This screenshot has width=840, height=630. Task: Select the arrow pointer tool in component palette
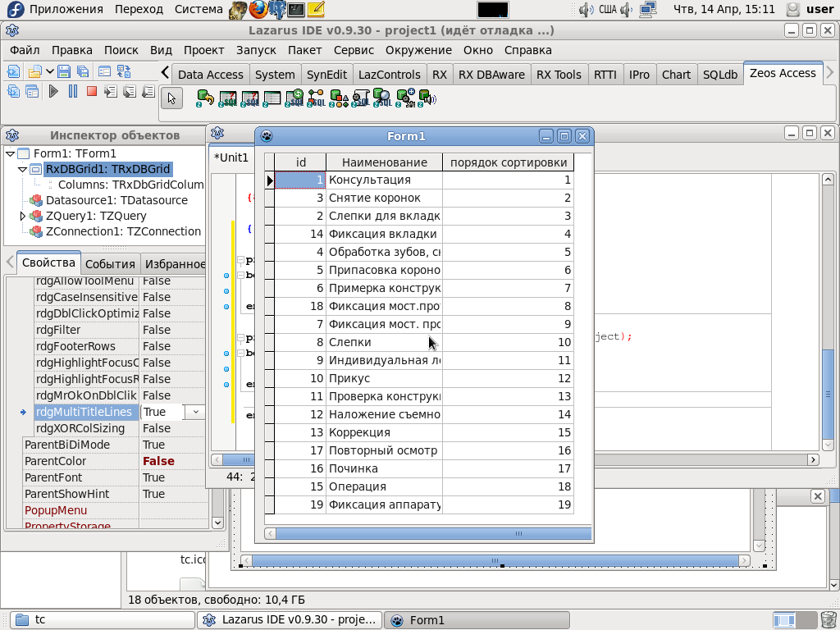(x=171, y=98)
